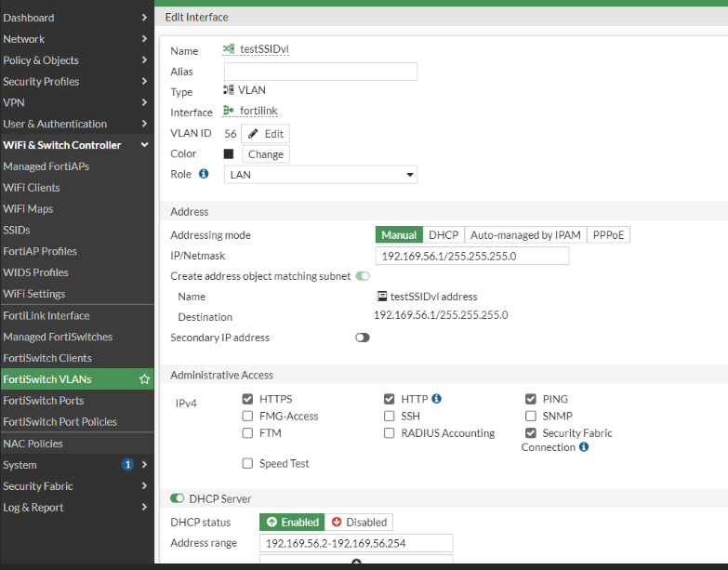The image size is (728, 570).
Task: Expand Security Profiles chevron
Action: [144, 81]
